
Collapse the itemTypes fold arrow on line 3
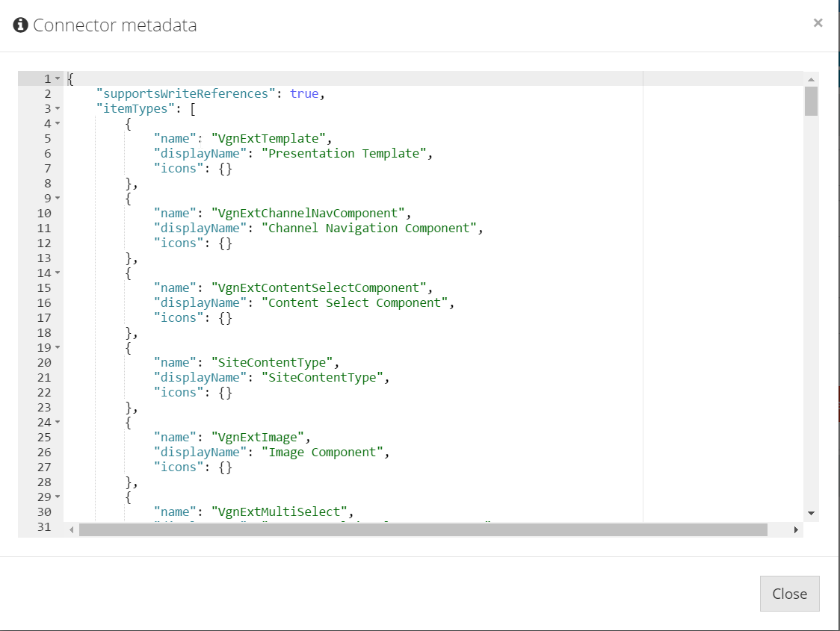(58, 108)
